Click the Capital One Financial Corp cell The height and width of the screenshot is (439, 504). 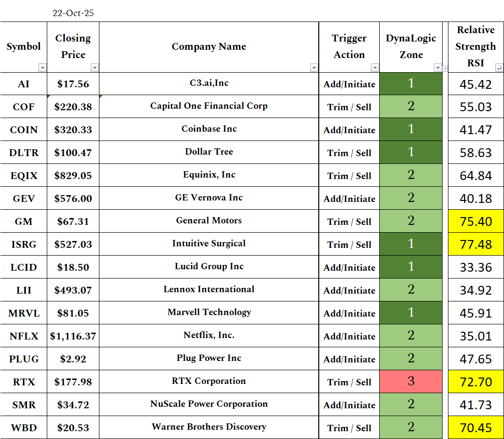pyautogui.click(x=209, y=106)
